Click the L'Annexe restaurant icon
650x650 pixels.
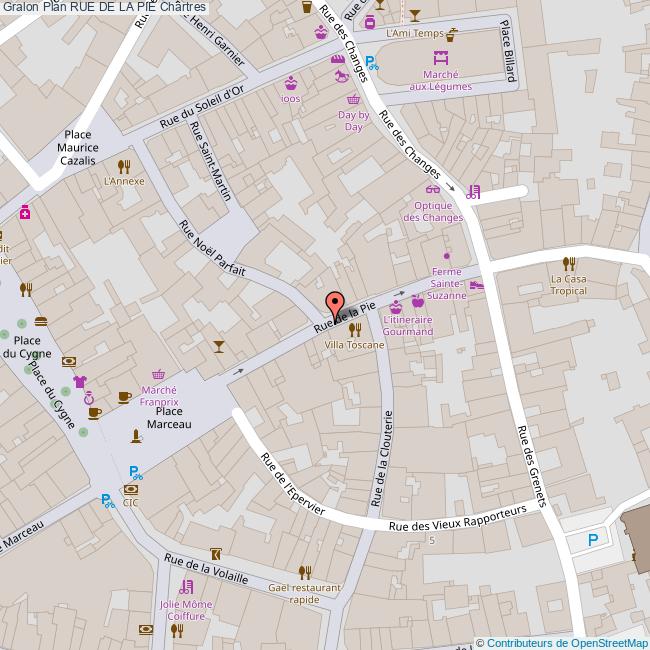tap(124, 166)
